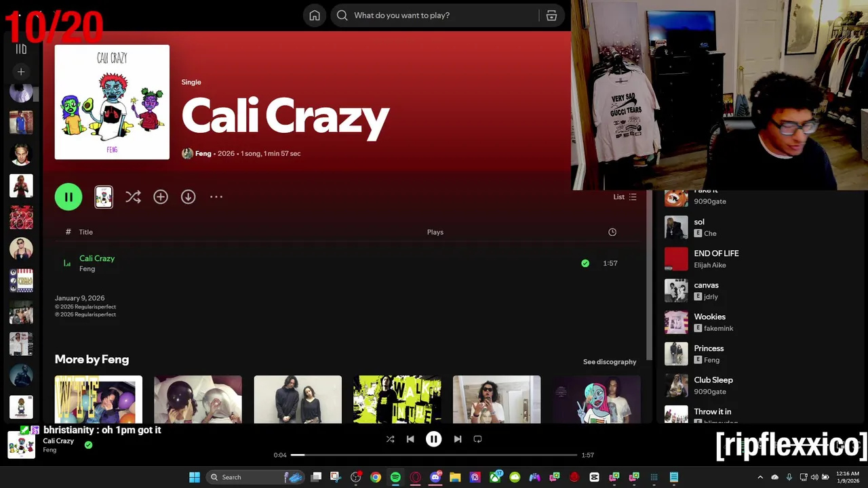Expand the system tray hidden icons chevron
Viewport: 868px width, 488px height.
tap(760, 477)
